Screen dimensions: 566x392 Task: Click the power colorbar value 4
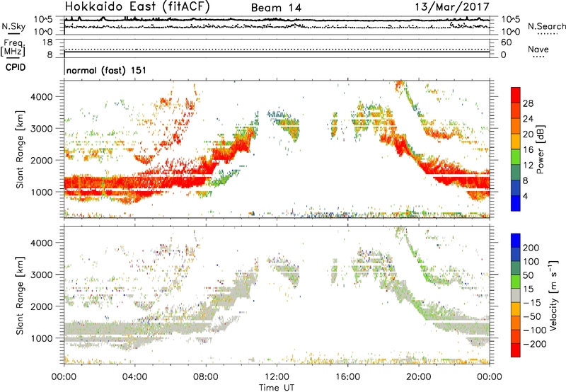[525, 196]
